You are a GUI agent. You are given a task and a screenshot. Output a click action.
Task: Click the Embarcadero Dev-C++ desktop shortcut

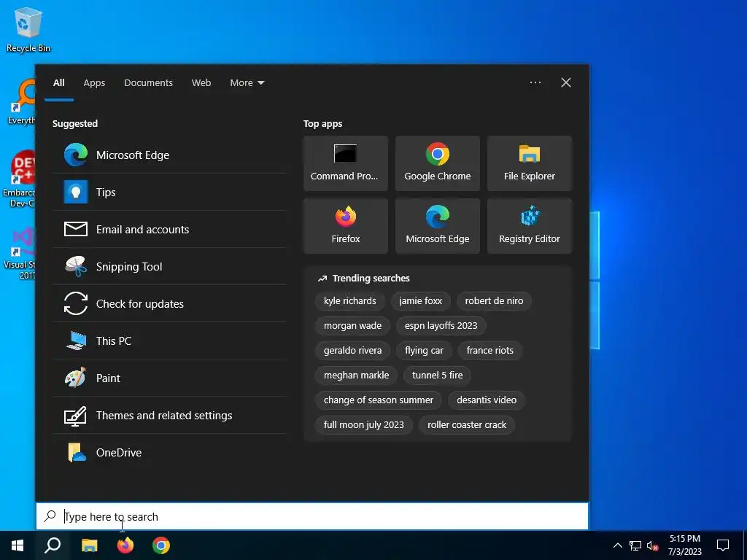(20, 179)
